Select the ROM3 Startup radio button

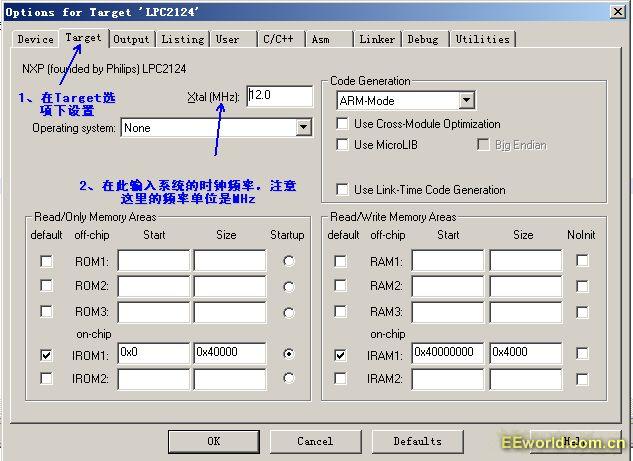pos(289,312)
